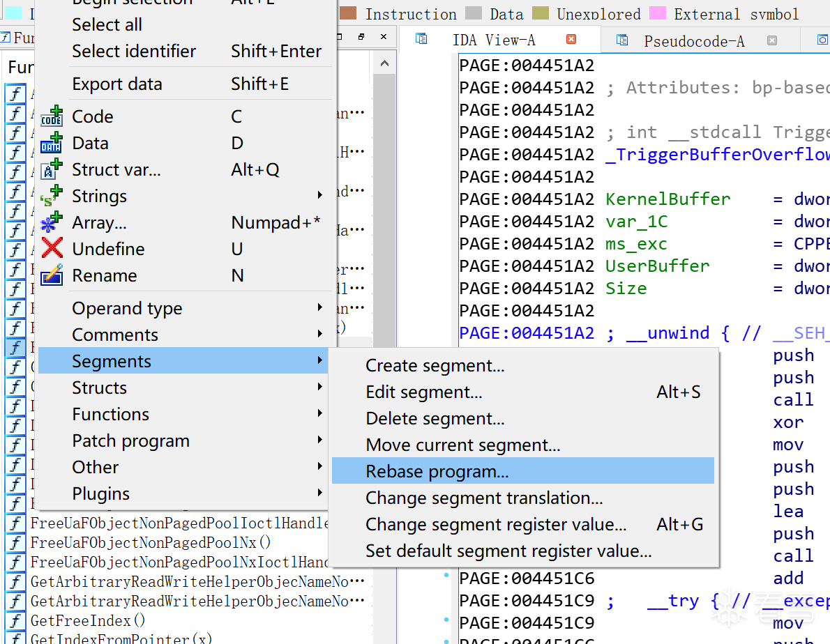The height and width of the screenshot is (644, 830).
Task: Click the Rename pencil icon
Action: click(52, 275)
